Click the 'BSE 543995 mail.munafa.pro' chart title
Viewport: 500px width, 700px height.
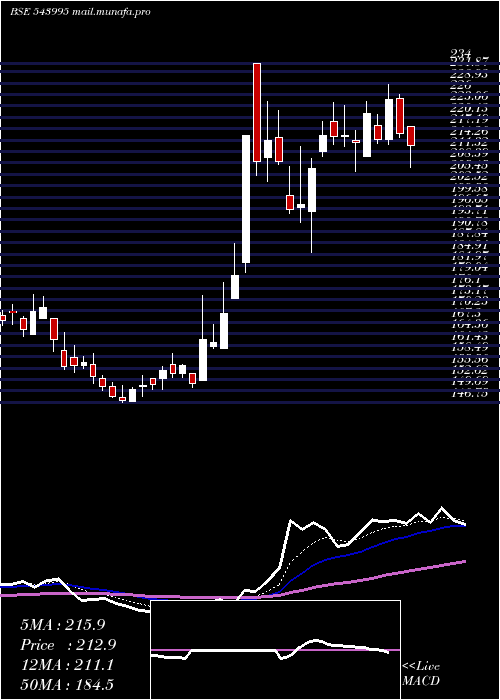point(80,12)
